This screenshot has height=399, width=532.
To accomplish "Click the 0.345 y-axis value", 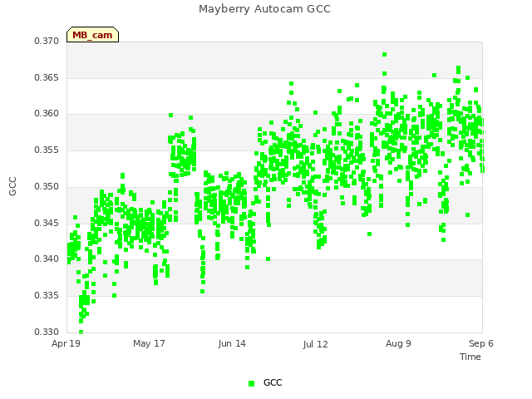I will [47, 223].
